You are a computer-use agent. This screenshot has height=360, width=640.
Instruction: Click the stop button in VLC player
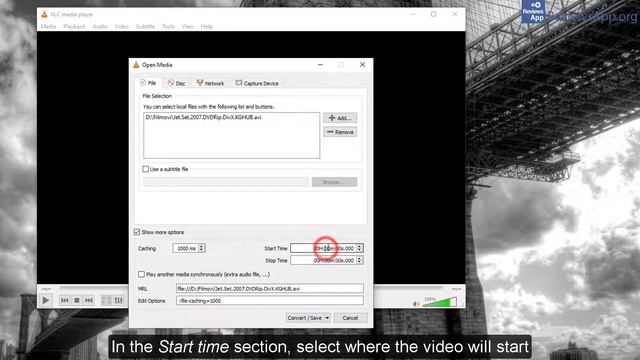coord(77,300)
